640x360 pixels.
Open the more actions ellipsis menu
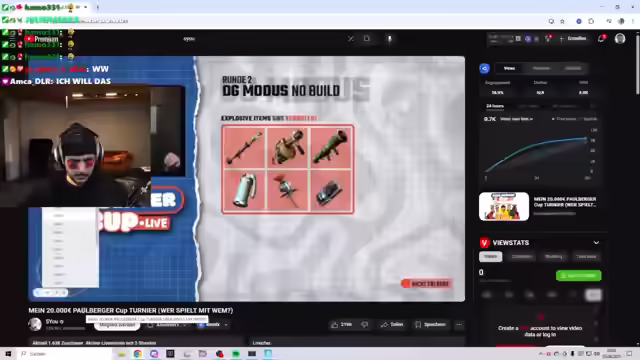click(x=459, y=324)
